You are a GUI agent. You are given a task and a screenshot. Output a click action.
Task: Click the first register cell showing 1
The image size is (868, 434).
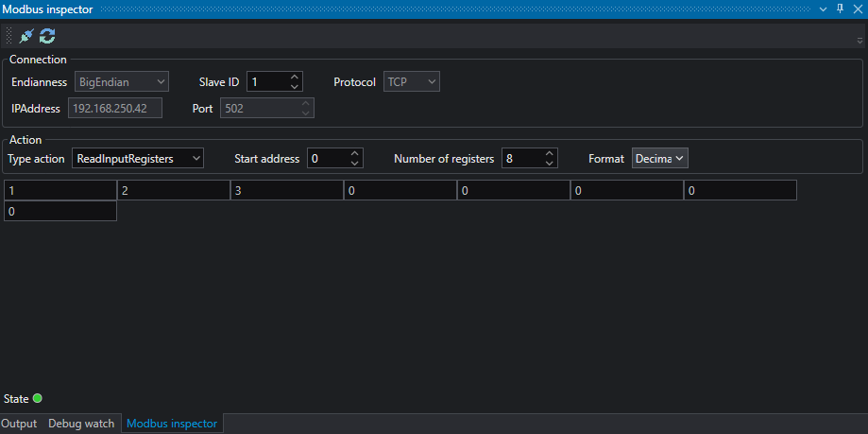tap(60, 191)
